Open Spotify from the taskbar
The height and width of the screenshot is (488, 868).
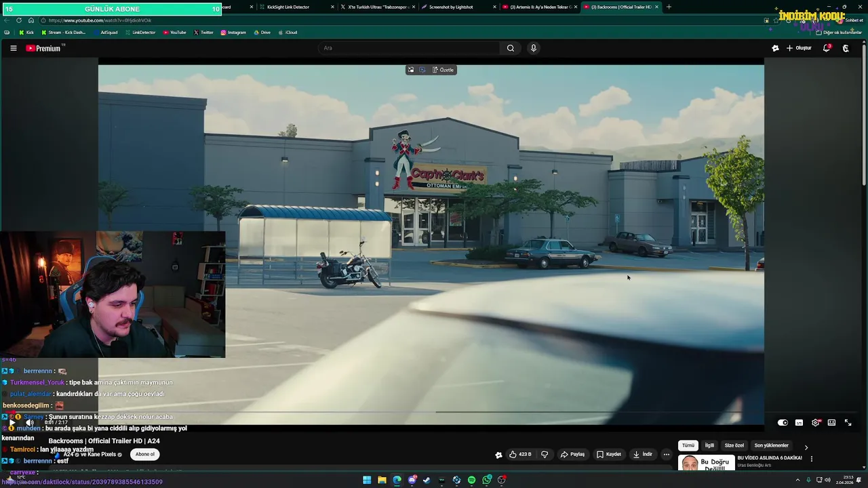coord(471,480)
